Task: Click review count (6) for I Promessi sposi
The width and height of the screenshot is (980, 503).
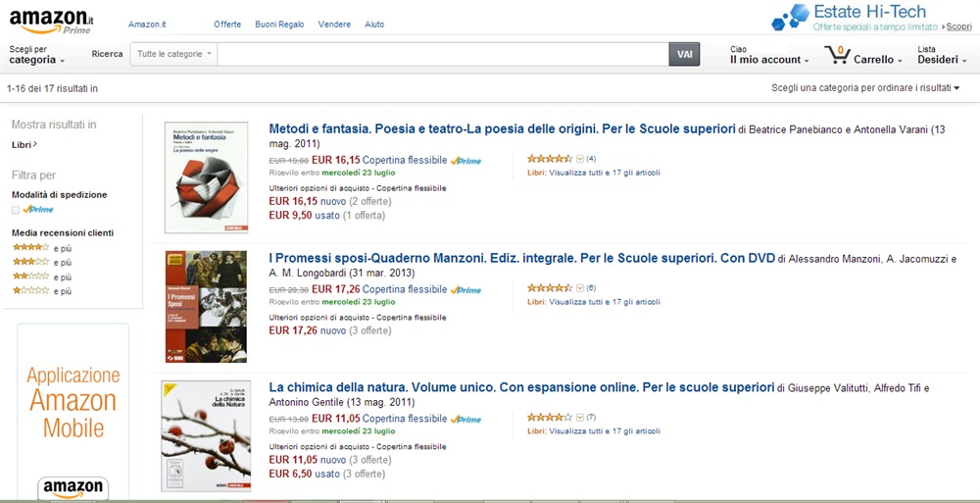Action: click(x=591, y=288)
